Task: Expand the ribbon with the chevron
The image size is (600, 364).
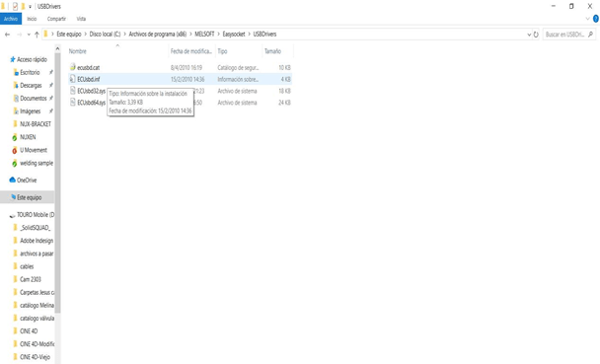Action: [588, 19]
